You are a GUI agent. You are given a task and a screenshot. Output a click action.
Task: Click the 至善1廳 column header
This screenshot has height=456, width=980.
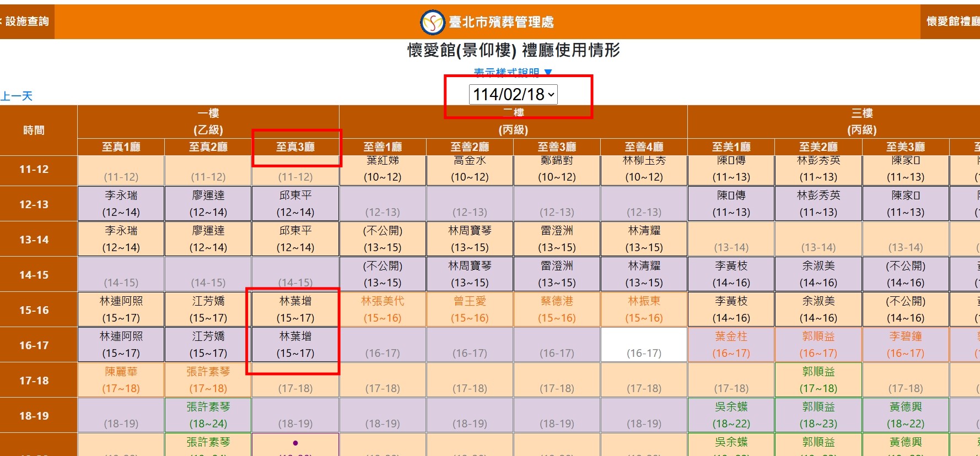click(383, 147)
